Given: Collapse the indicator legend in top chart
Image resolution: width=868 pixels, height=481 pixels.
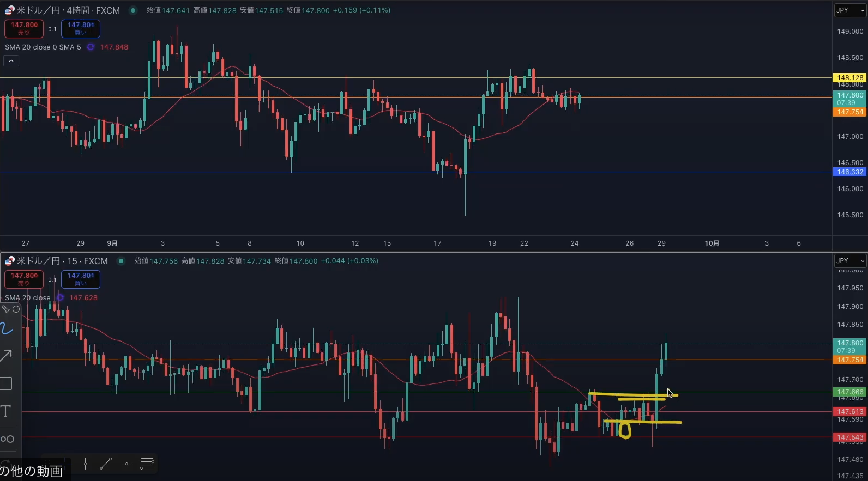Looking at the screenshot, I should 11,61.
